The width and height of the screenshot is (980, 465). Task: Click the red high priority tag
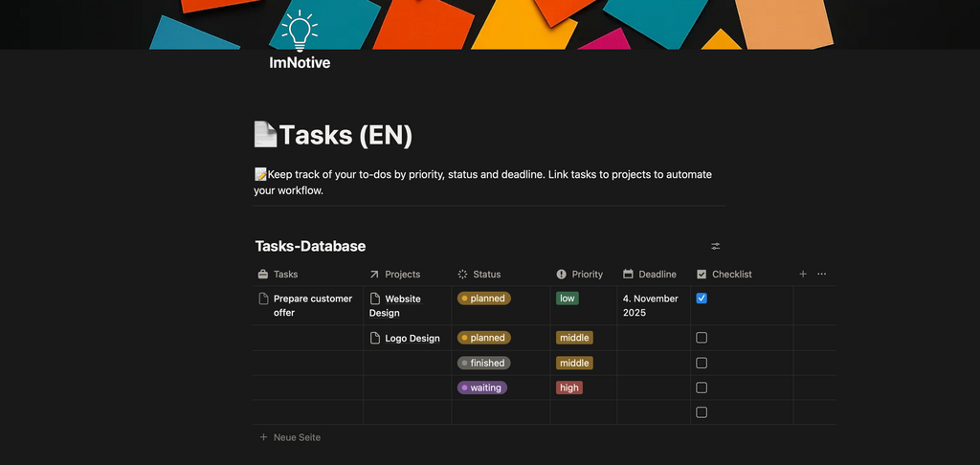coord(569,387)
